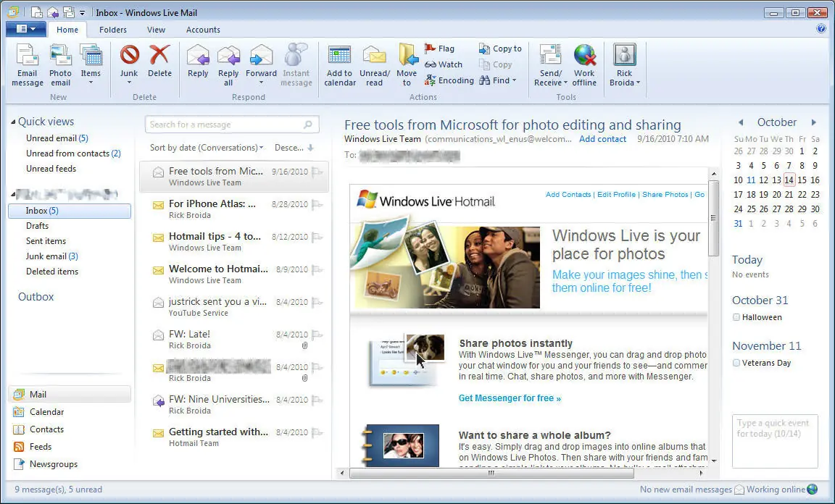Expand the Find dropdown
This screenshot has width=835, height=504.
click(x=515, y=80)
